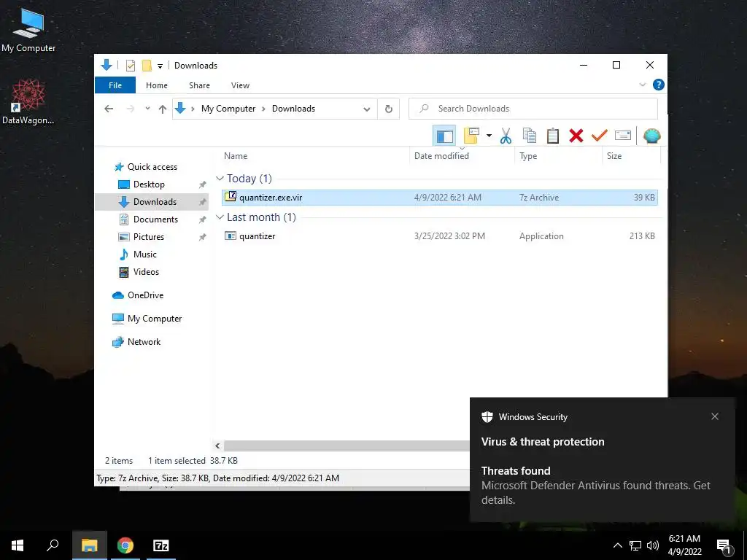Click Downloads in the address breadcrumb
747x560 pixels.
293,109
